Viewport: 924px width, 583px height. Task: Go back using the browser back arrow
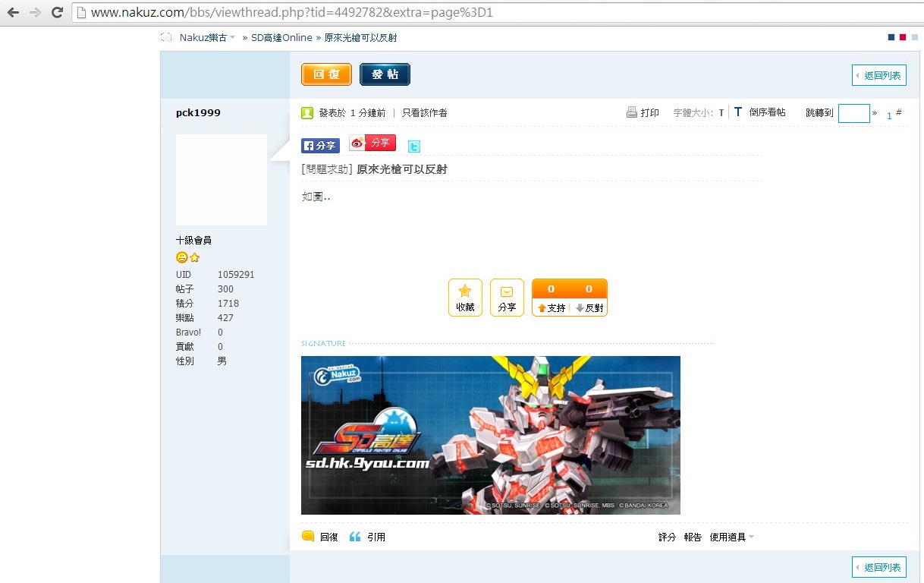point(14,12)
